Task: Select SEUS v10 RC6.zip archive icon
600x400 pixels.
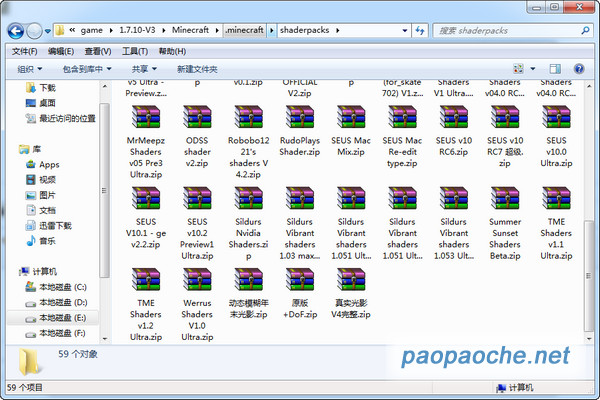Action: tap(453, 117)
